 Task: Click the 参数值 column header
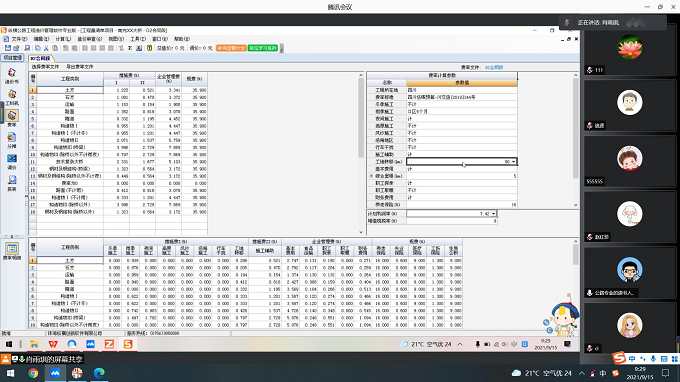[x=462, y=82]
